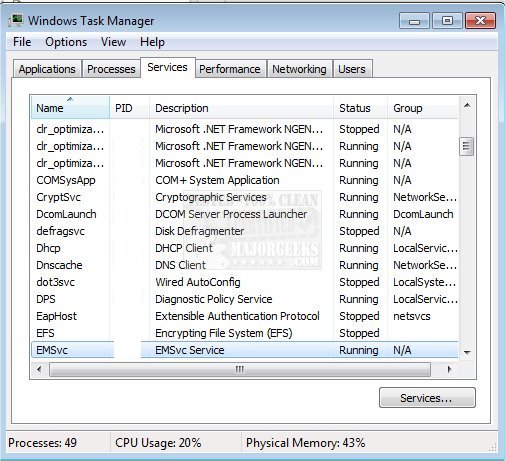Click the vertical scrollbar down arrow
The height and width of the screenshot is (461, 505).
coord(467,352)
